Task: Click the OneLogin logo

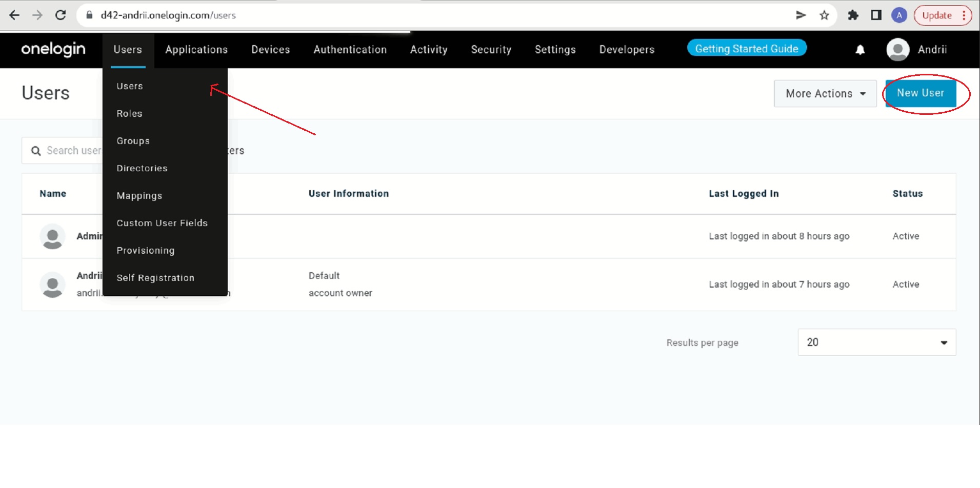Action: (53, 49)
